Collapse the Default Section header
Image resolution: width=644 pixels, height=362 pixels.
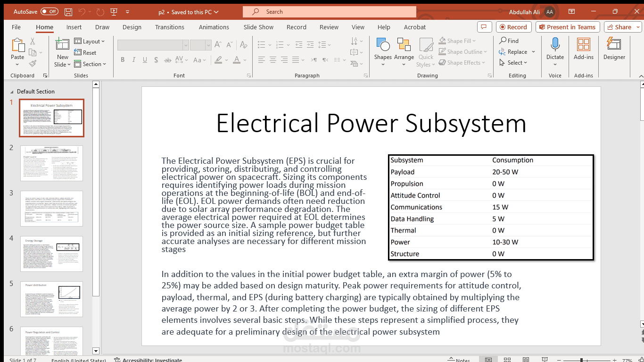tap(13, 92)
